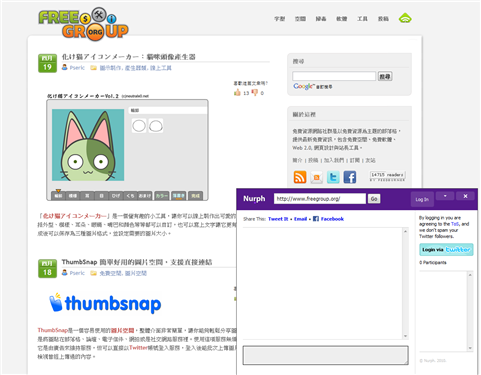Click the Blogger icon next to RSS
The image size is (481, 375).
point(316,177)
